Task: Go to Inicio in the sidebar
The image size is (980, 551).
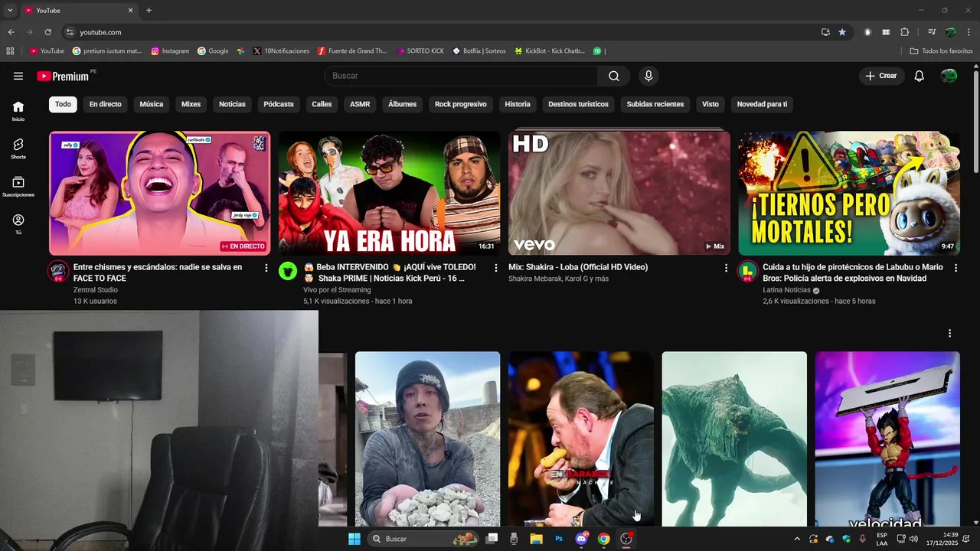Action: 18,111
